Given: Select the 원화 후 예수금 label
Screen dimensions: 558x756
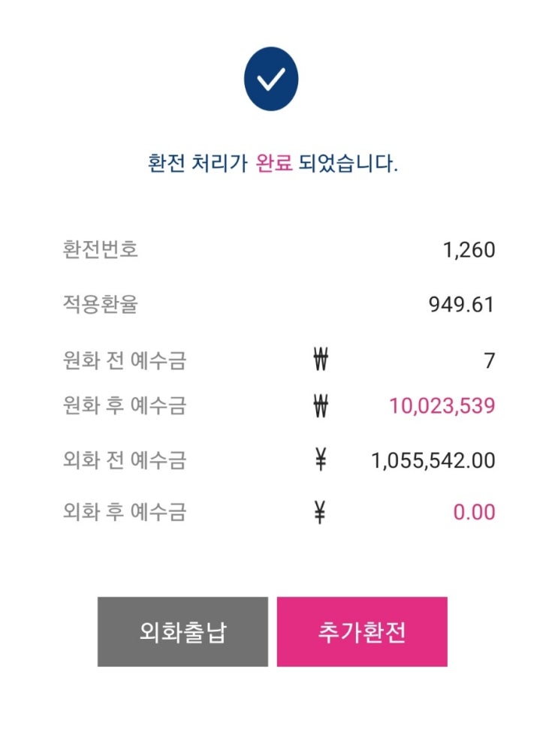Looking at the screenshot, I should coord(125,406).
